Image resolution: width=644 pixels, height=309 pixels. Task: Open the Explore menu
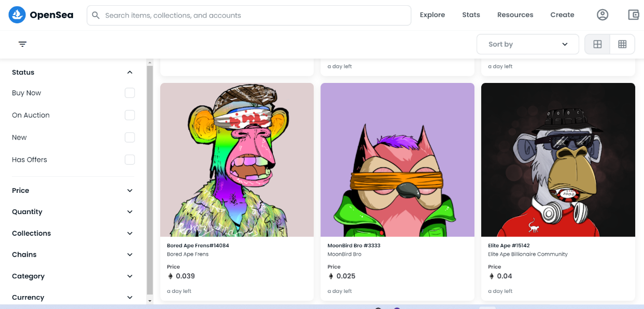[x=432, y=15]
